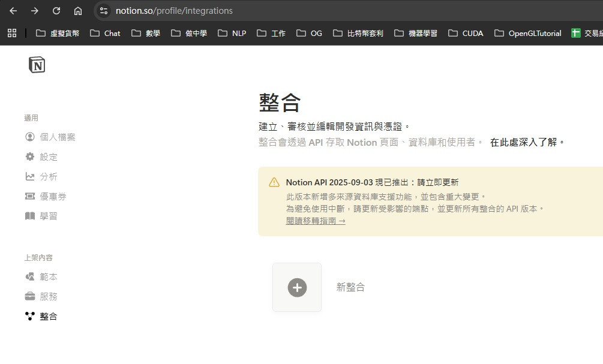Select 整合 in the sidebar

(41, 317)
